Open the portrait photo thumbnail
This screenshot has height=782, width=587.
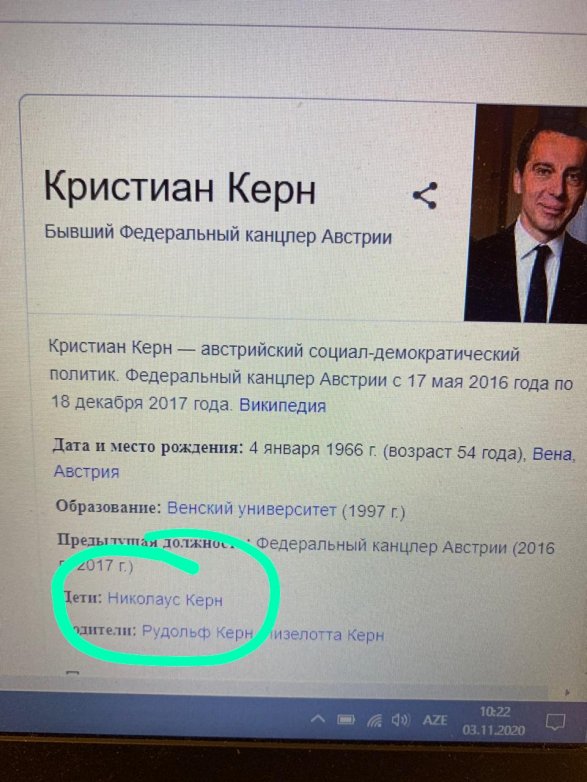click(526, 213)
